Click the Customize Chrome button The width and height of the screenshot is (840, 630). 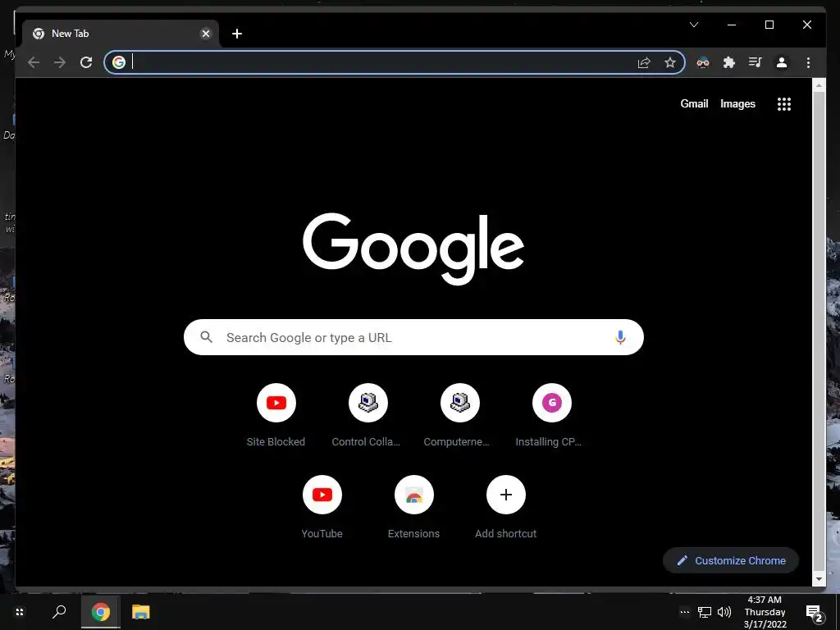[731, 560]
